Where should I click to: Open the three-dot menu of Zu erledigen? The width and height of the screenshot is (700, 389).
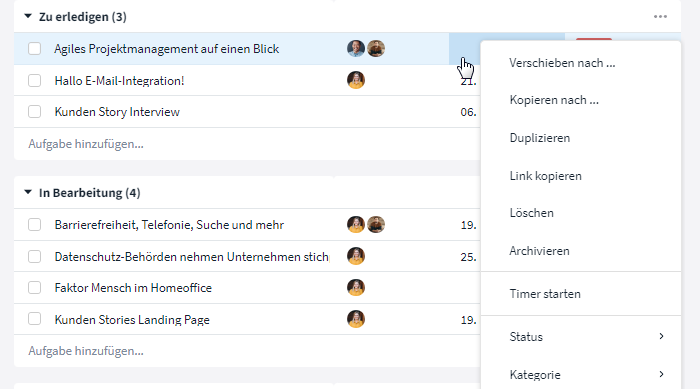point(660,17)
